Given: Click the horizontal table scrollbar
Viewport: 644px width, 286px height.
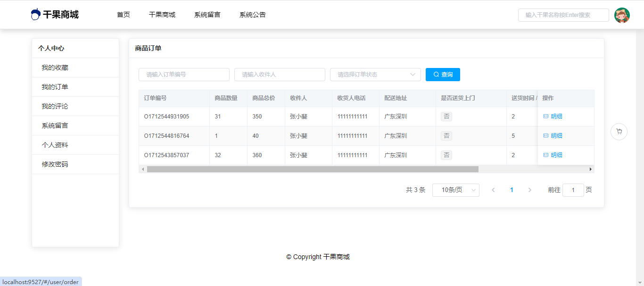Looking at the screenshot, I should [x=313, y=169].
